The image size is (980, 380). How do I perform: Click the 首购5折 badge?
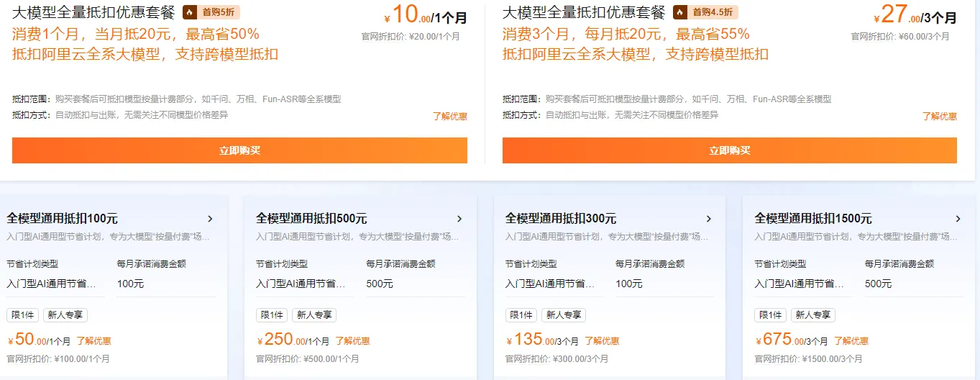pyautogui.click(x=211, y=12)
